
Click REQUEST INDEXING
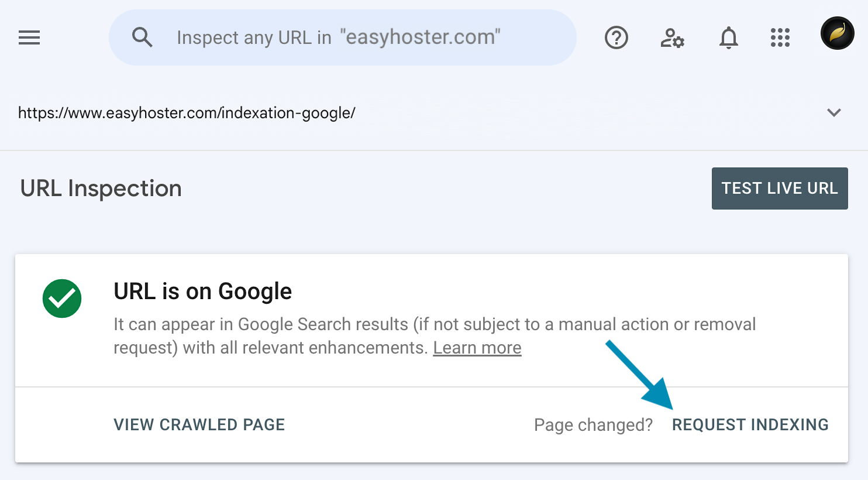750,424
